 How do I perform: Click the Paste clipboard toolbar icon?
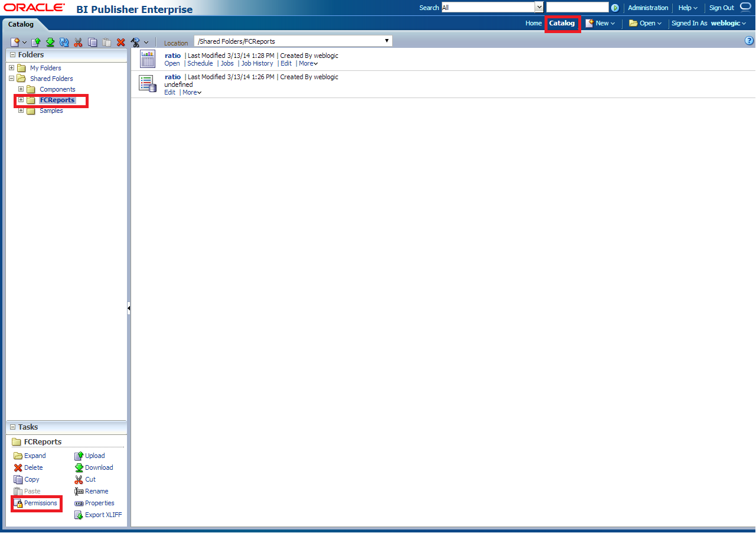[x=107, y=42]
